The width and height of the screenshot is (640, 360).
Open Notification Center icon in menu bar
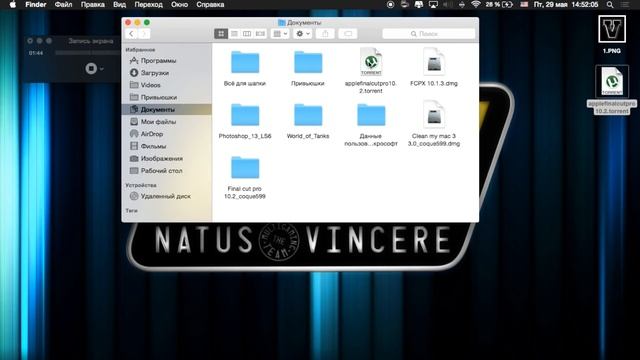[x=625, y=4]
